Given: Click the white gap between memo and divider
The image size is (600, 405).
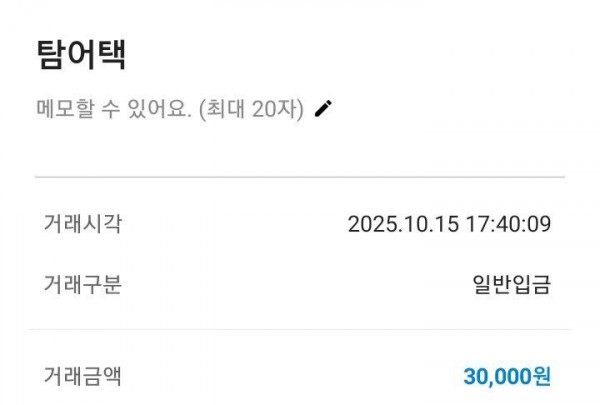Looking at the screenshot, I should tap(300, 145).
